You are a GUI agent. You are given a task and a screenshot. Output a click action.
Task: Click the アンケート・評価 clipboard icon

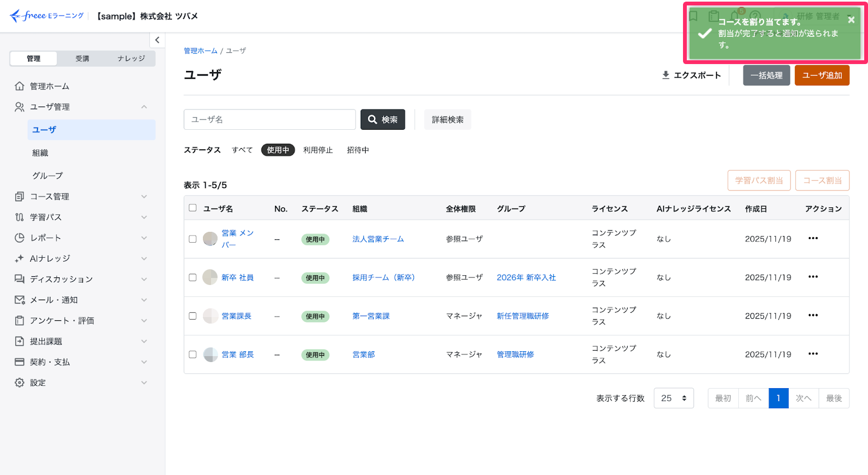tap(20, 321)
